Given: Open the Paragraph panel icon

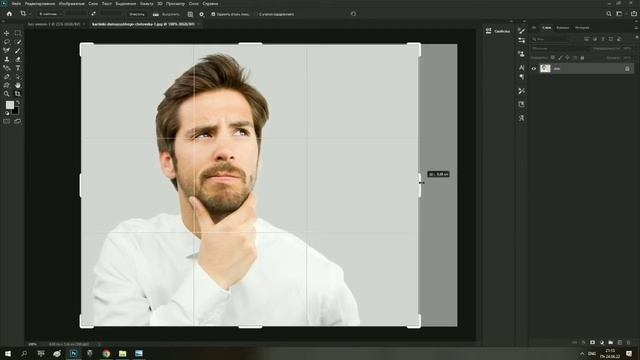Looking at the screenshot, I should pos(521,77).
